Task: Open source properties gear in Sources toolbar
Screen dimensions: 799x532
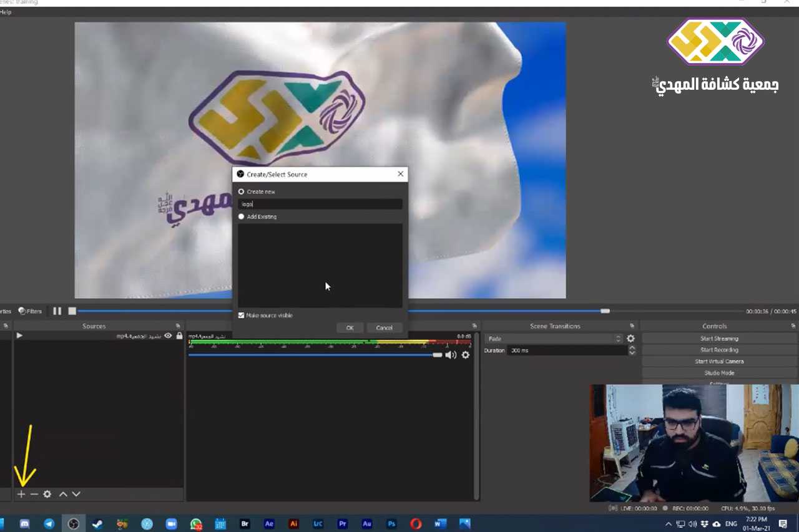Action: point(47,494)
